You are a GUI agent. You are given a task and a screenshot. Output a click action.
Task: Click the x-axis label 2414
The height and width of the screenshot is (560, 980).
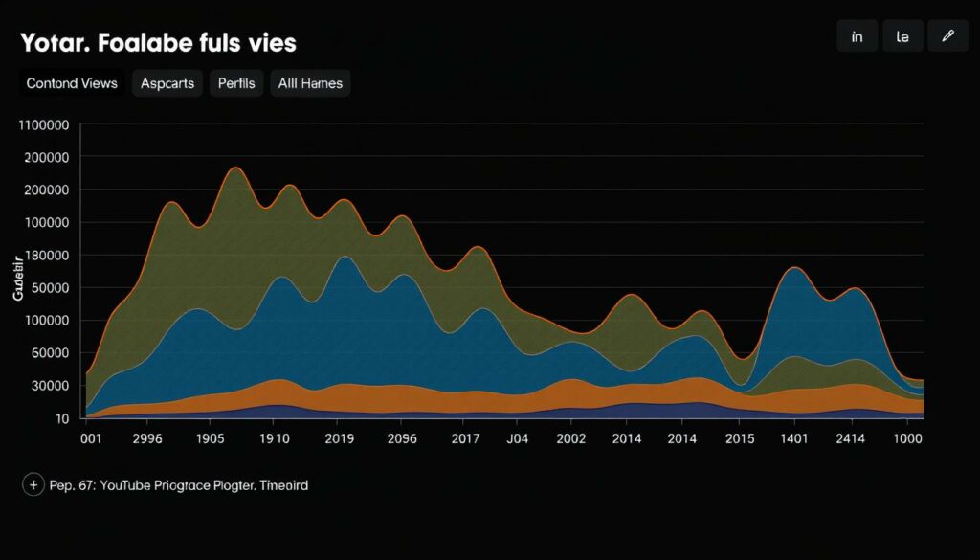click(x=851, y=438)
